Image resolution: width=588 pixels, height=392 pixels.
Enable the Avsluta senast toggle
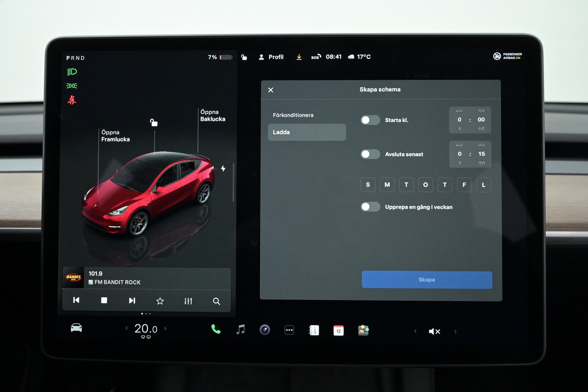click(370, 154)
